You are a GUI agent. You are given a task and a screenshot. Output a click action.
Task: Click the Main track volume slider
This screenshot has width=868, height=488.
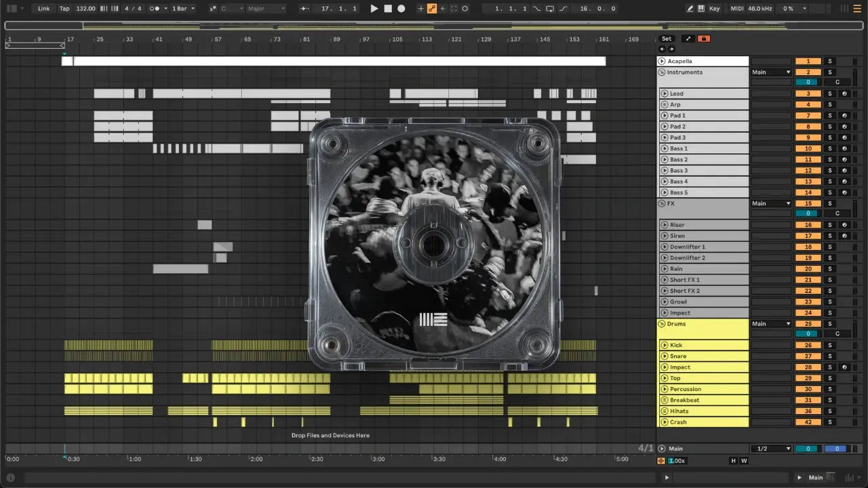click(807, 449)
